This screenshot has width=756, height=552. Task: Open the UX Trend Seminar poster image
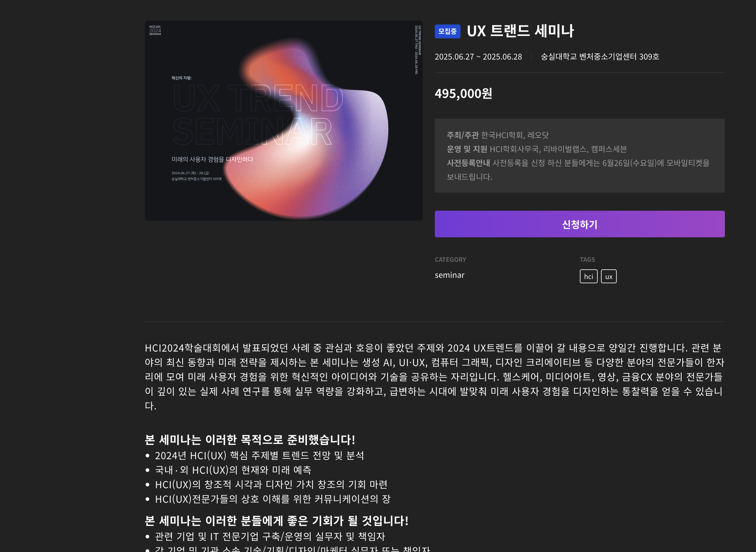283,120
